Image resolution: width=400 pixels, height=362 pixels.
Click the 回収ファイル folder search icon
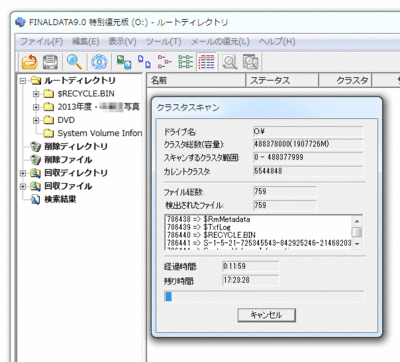coord(35,186)
